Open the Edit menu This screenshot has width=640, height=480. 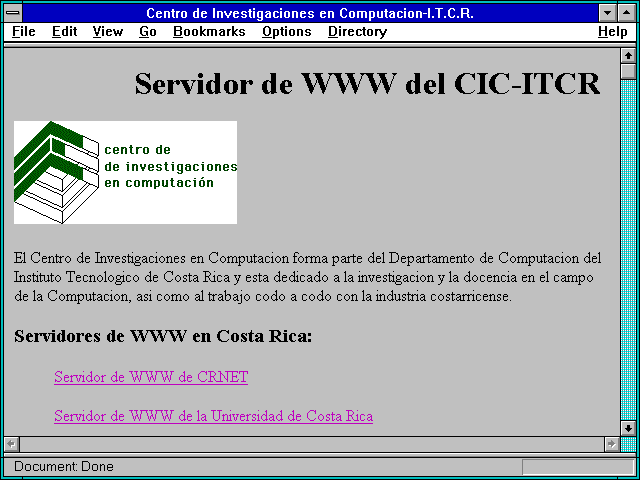(64, 32)
